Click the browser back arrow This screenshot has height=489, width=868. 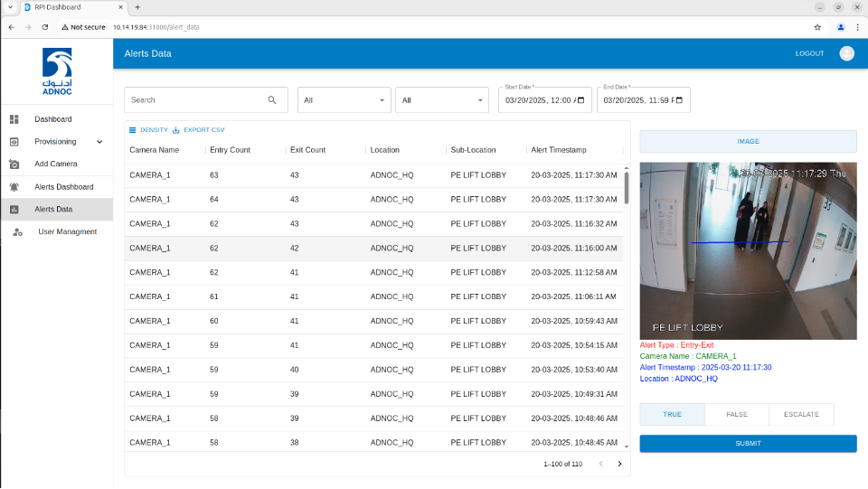12,27
